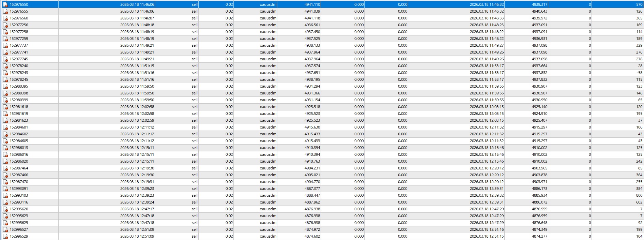Select the document icon beside ticket 152981623
The image size is (644, 240).
[x=5, y=120]
